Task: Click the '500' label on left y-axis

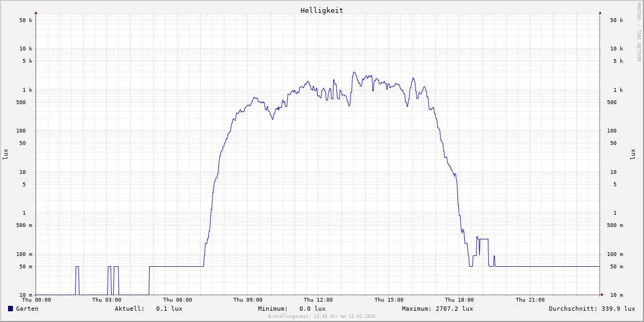Action: [x=21, y=102]
